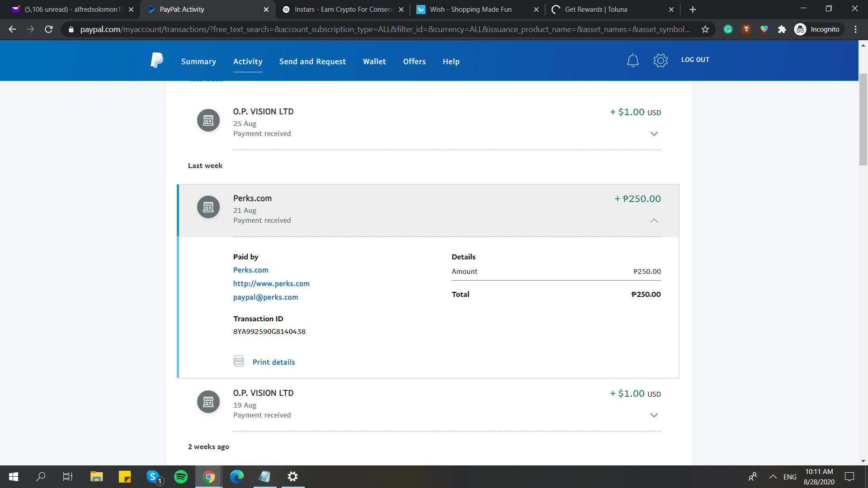Reload the PayPal page

(x=49, y=29)
